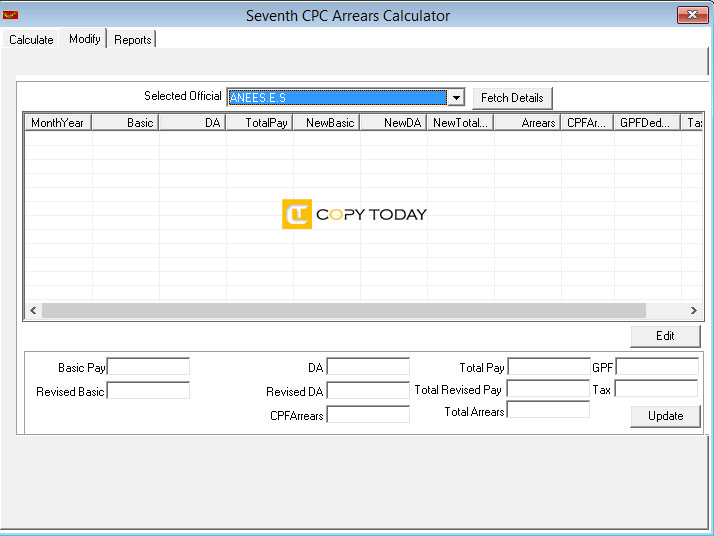This screenshot has height=536, width=714.
Task: Focus the Total Revised Pay input field
Action: coord(548,388)
